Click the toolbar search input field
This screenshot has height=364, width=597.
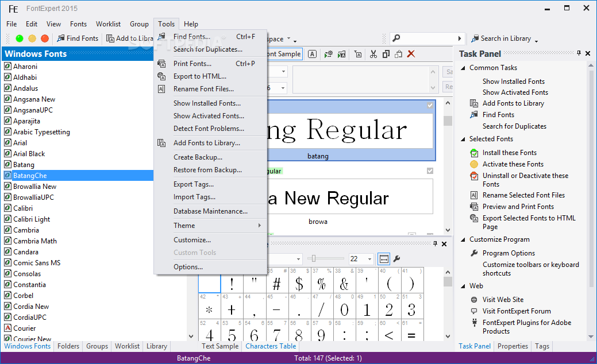tap(428, 38)
